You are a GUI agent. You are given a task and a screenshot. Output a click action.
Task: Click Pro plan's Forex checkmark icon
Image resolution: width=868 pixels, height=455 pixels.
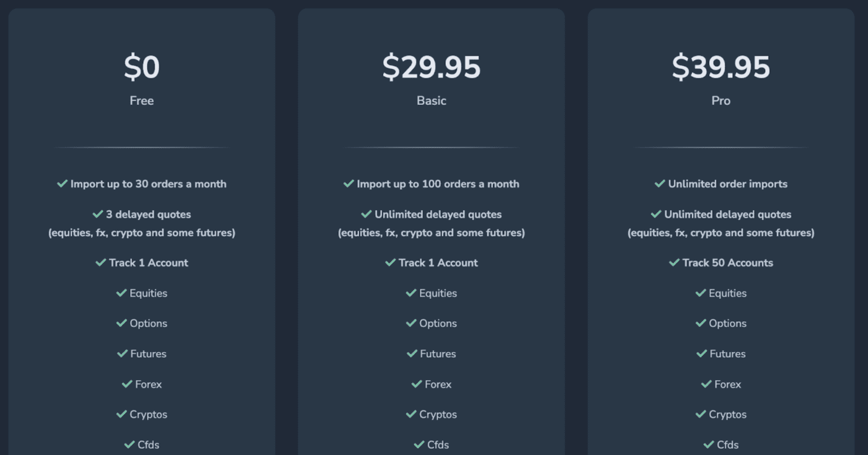click(x=706, y=384)
